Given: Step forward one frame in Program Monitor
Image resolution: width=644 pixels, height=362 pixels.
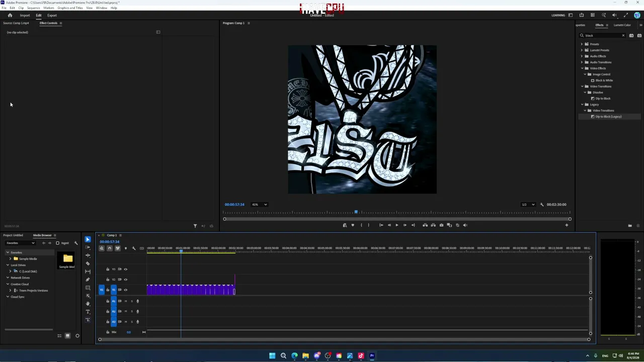Looking at the screenshot, I should coord(405,225).
